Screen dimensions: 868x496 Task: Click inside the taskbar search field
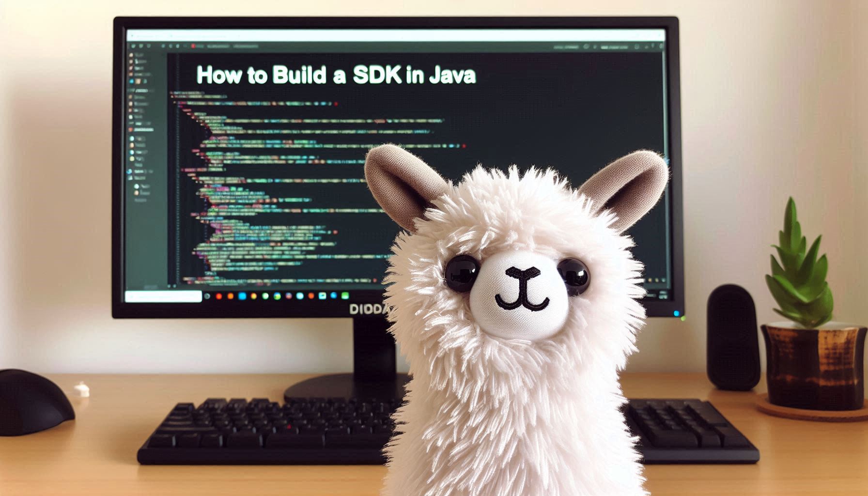click(x=163, y=296)
